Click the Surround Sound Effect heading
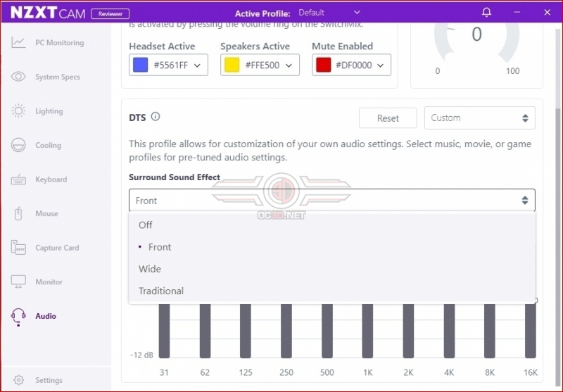The image size is (563, 392). tap(175, 177)
